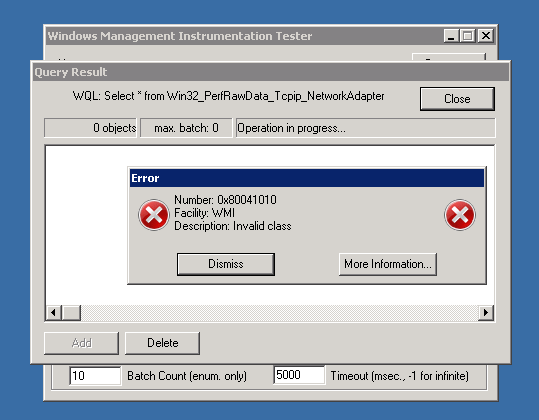Click the left scroll arrow of horizontal scrollbar
The width and height of the screenshot is (539, 420).
click(54, 312)
